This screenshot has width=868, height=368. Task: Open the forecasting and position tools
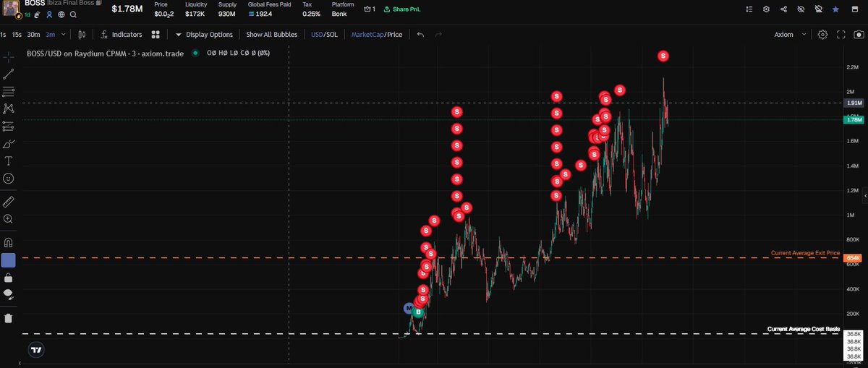(x=9, y=126)
